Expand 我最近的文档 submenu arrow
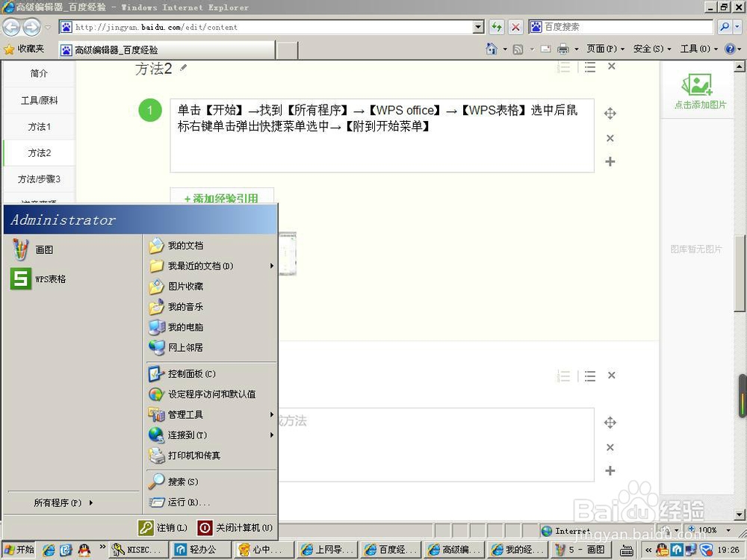 click(x=272, y=266)
